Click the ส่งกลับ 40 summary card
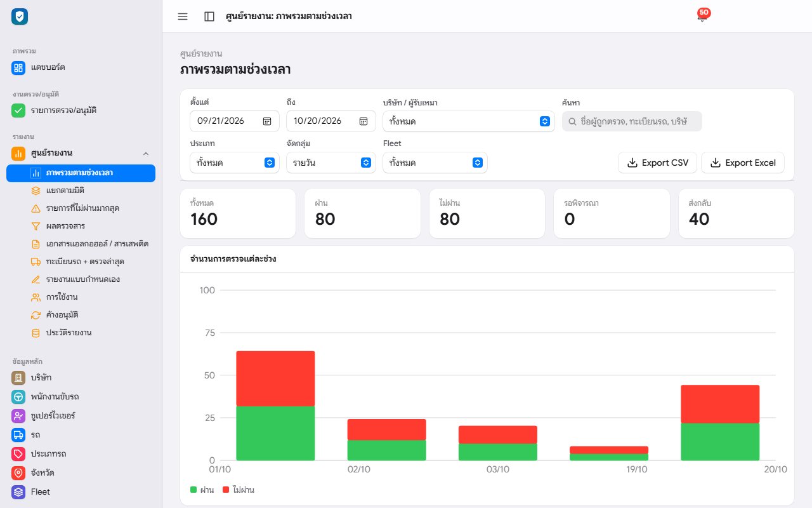 [737, 213]
